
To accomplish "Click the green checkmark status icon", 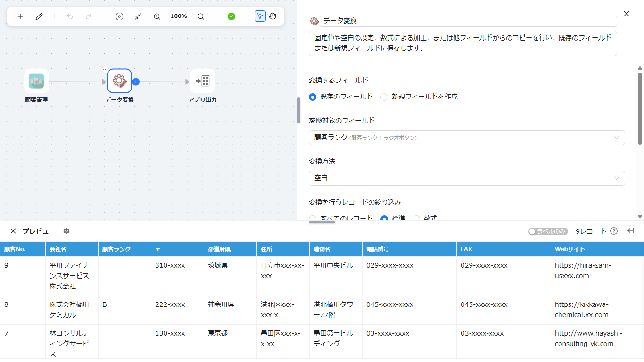I will coord(231,16).
